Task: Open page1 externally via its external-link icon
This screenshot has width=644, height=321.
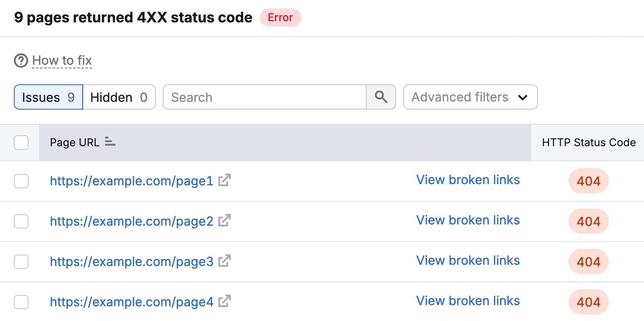Action: pos(225,180)
